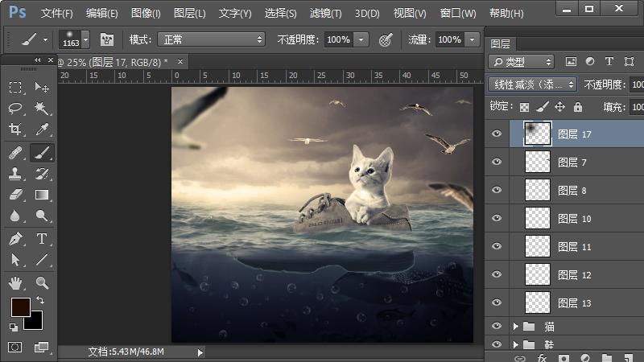Select the Eyedropper tool
The height and width of the screenshot is (362, 644).
(42, 130)
